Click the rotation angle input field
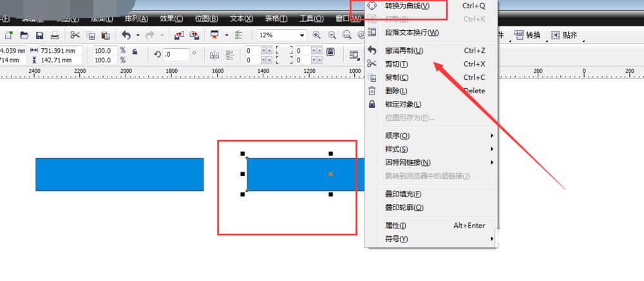 (175, 55)
